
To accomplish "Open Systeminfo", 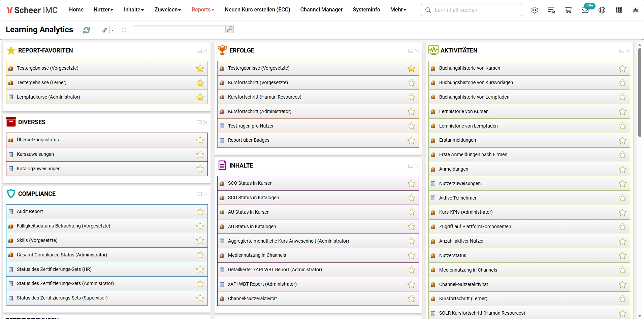I will tap(366, 10).
